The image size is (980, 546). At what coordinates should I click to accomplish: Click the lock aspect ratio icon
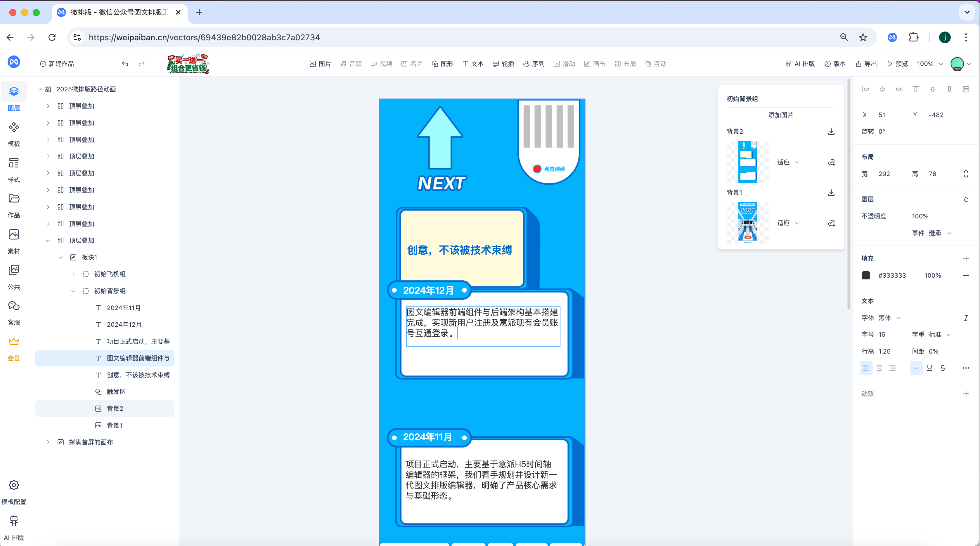(966, 174)
